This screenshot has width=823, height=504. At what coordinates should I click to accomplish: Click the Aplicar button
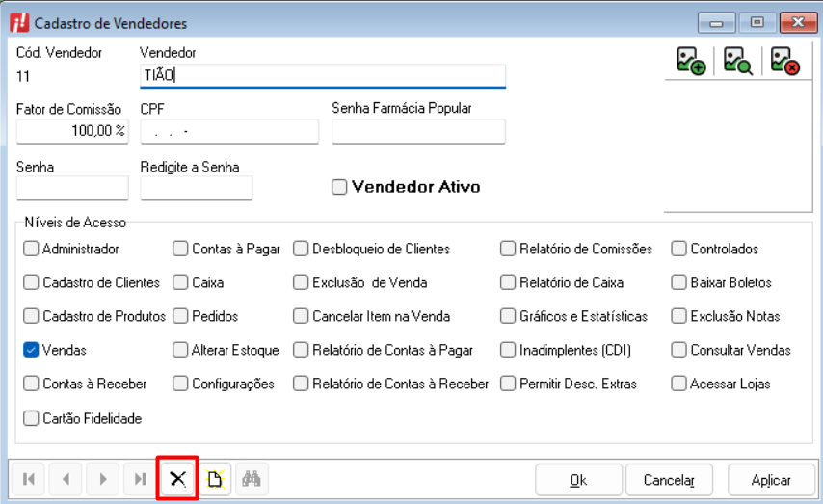tap(771, 480)
